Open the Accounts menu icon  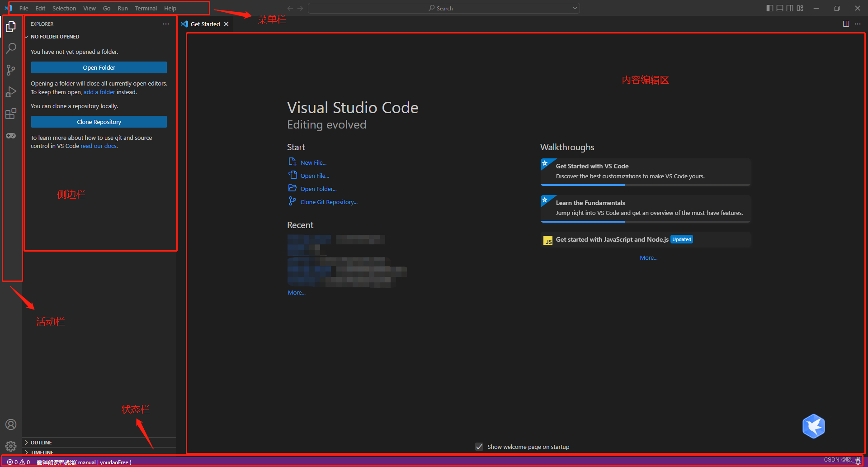click(x=11, y=424)
